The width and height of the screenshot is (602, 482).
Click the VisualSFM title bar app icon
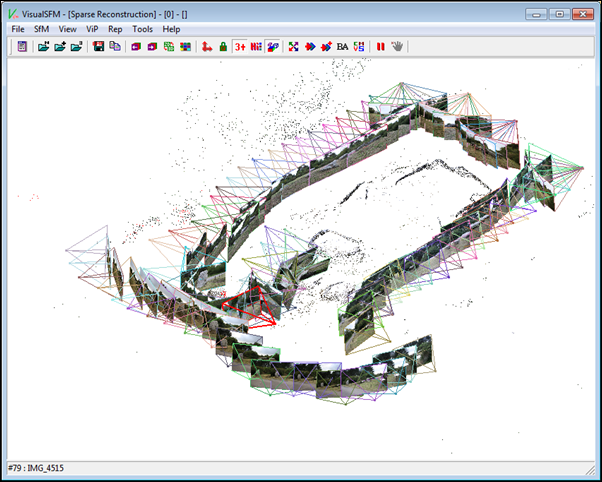[x=12, y=12]
